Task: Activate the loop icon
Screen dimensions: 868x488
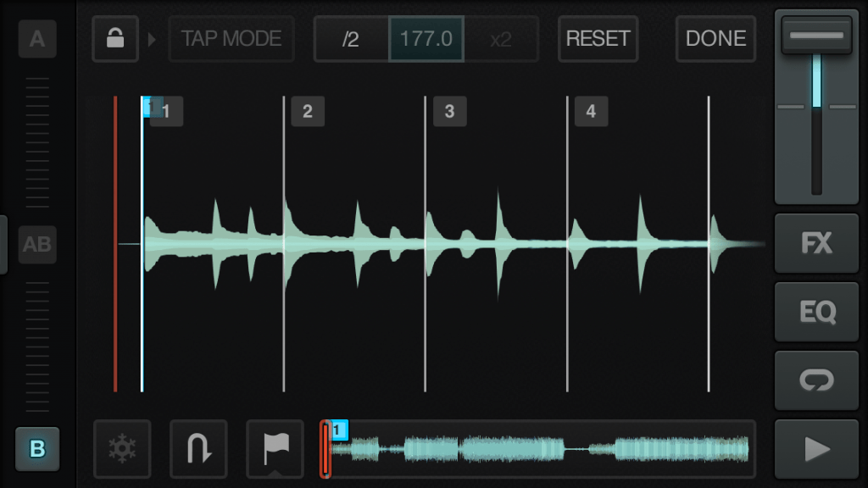Action: [x=816, y=380]
